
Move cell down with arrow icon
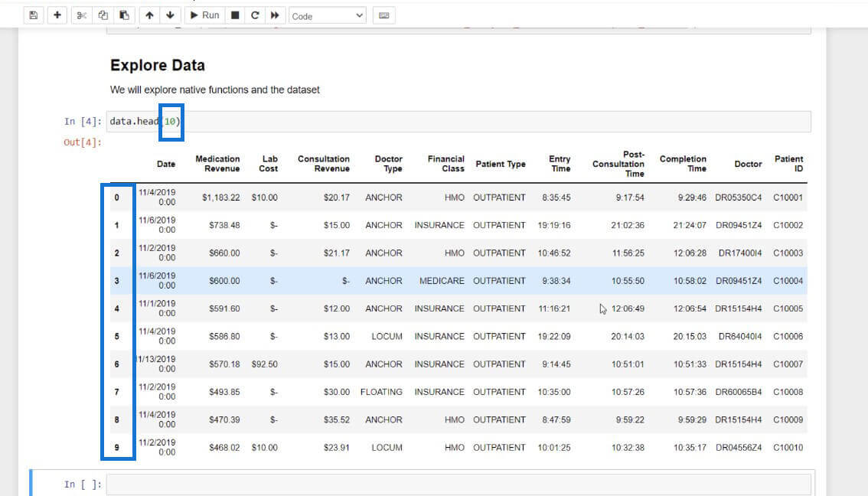click(170, 15)
